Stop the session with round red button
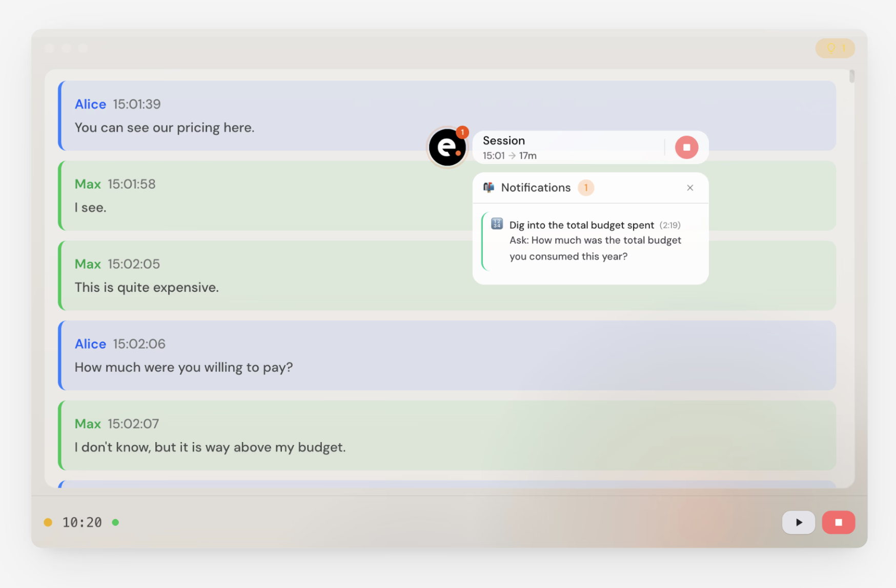 686,148
